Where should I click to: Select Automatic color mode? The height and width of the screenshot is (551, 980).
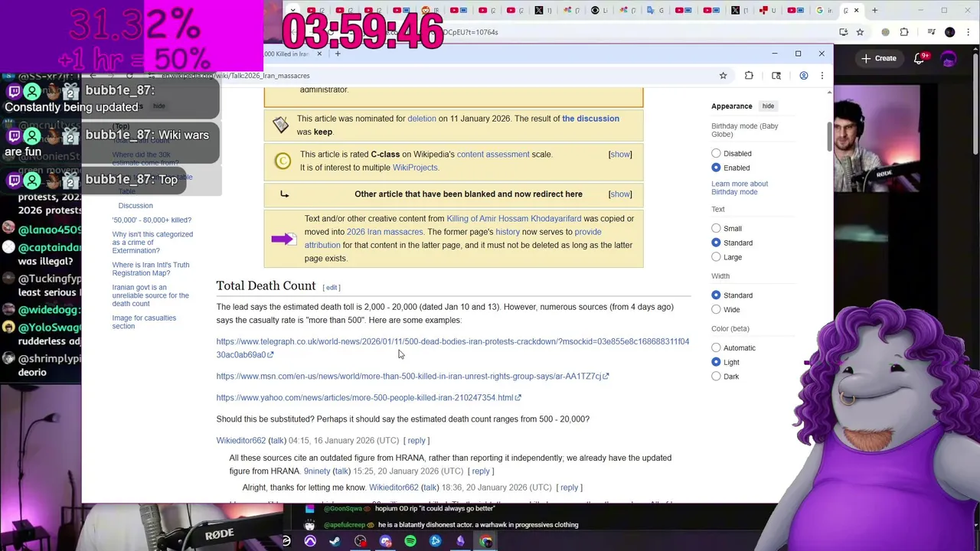(x=716, y=348)
